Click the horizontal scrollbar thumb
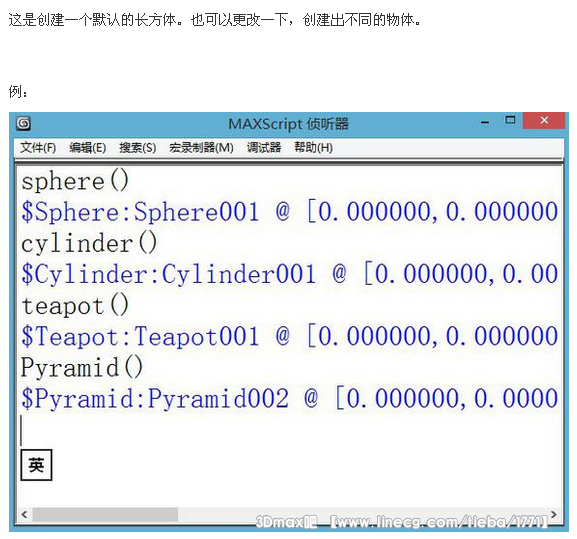Screen dimensions: 577x539 tap(105, 514)
